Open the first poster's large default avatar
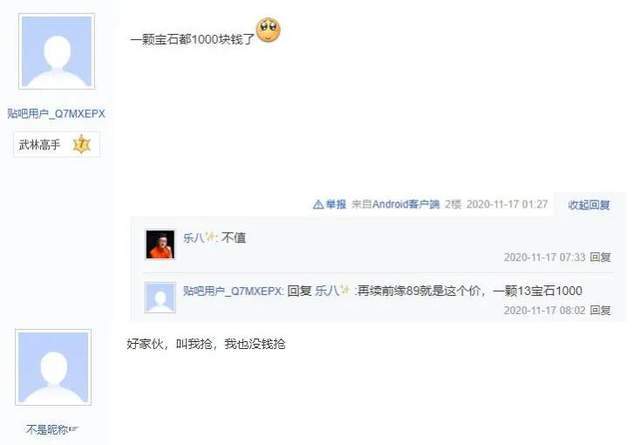Image resolution: width=640 pixels, height=445 pixels. pyautogui.click(x=57, y=51)
